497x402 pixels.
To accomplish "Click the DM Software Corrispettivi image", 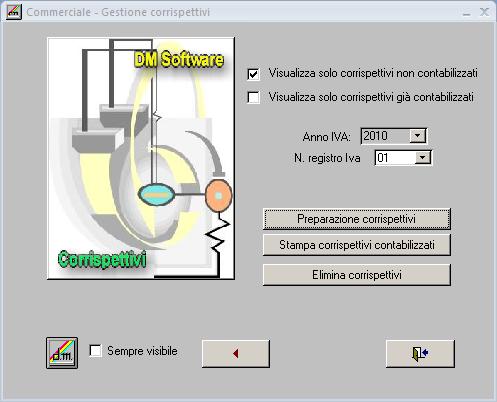I will [141, 158].
